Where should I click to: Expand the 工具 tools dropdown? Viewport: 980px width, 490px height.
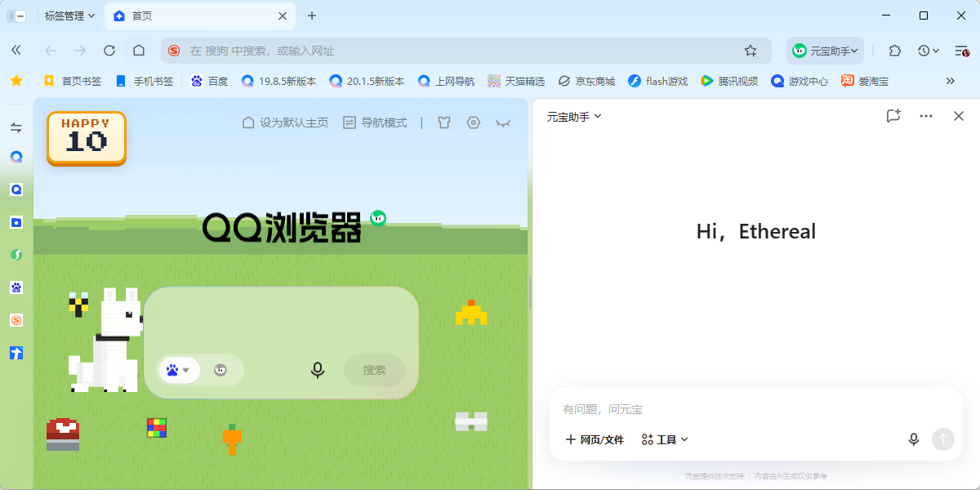[665, 439]
